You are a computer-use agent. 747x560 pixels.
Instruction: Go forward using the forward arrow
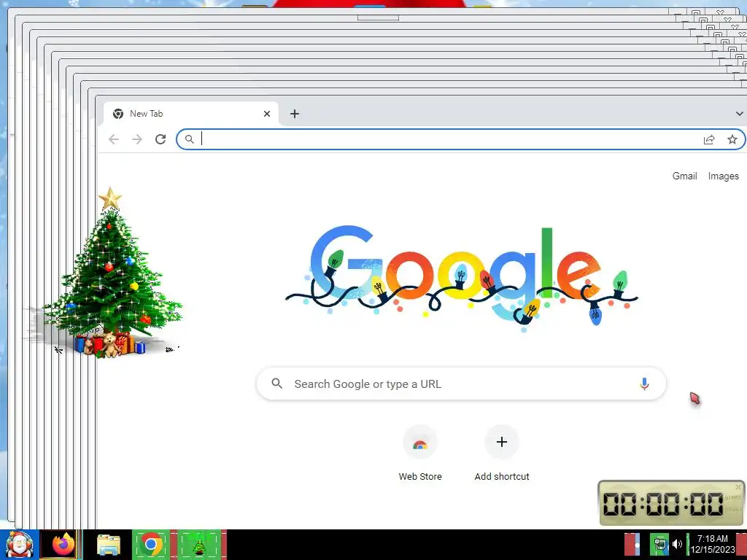click(x=137, y=139)
